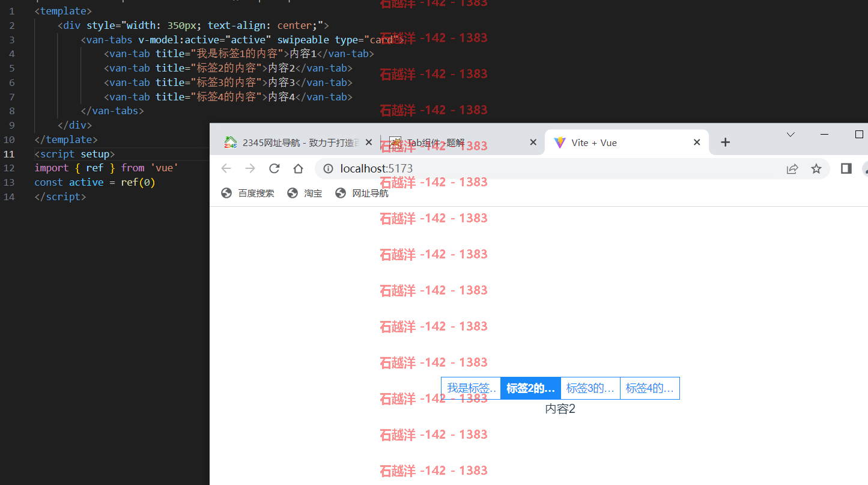Click code line with title 标签4的内容
Screen dimensions: 868x485
228,97
